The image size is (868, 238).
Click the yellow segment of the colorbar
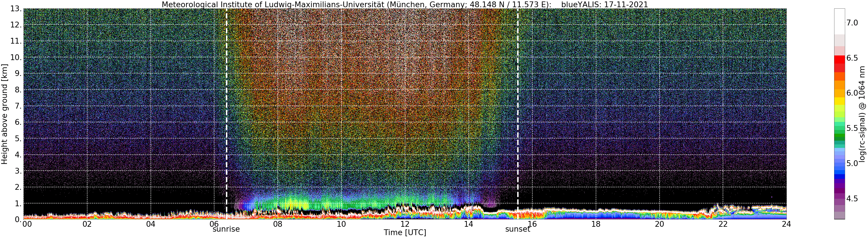tap(839, 101)
